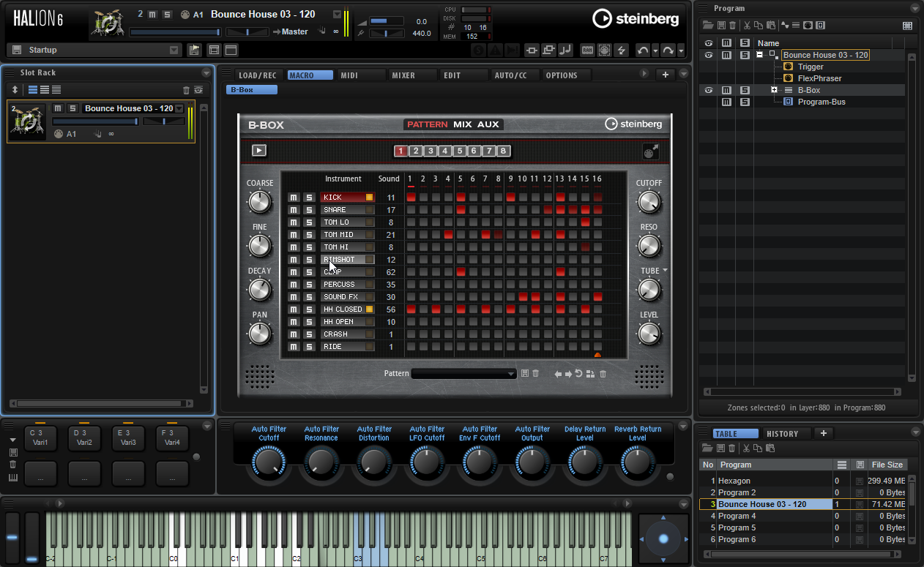924x567 pixels.
Task: Click the Auto Filter Resonance quick control knob
Action: click(321, 462)
